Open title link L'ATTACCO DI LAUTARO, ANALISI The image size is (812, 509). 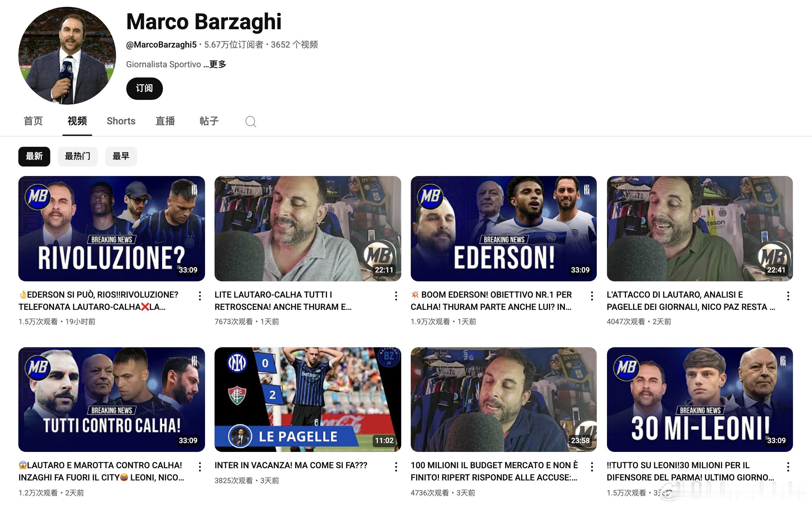pos(691,301)
